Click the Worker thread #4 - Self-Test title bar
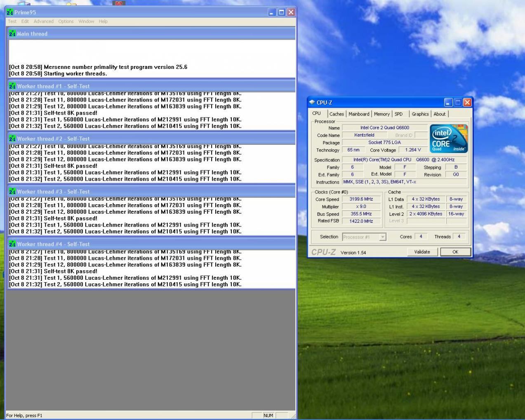The image size is (525, 420). tap(151, 244)
